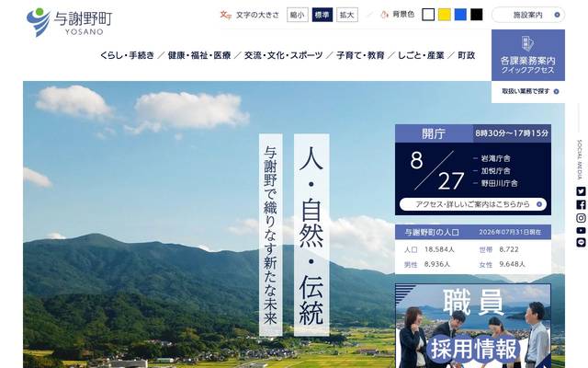Click population value 18,584人
This screenshot has width=588, height=368.
pyautogui.click(x=439, y=249)
